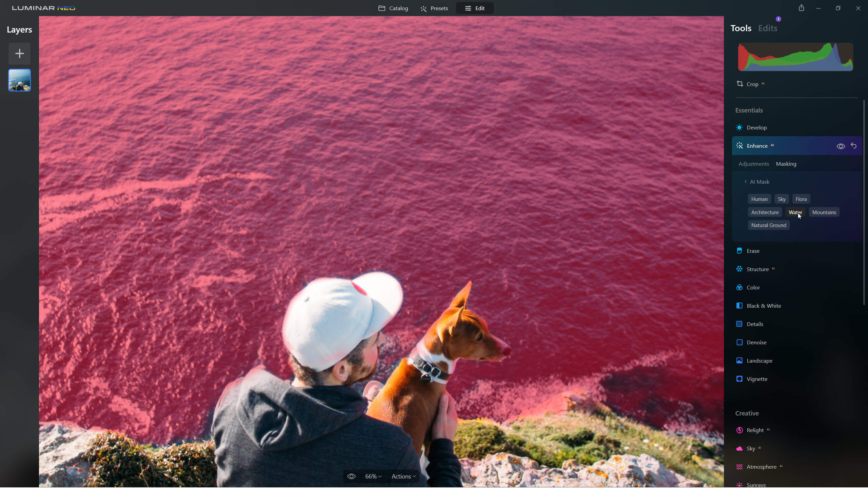Open the Structure AI tool
The image size is (868, 488).
click(757, 269)
